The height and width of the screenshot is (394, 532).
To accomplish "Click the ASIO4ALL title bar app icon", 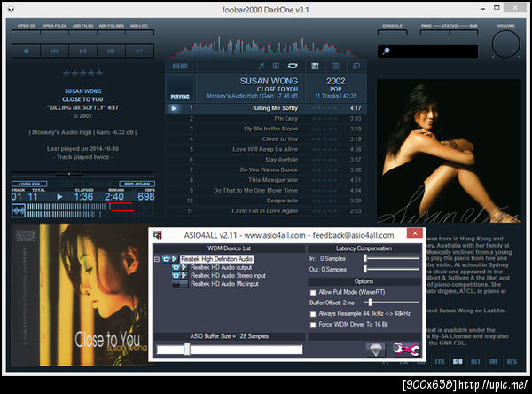I will point(158,235).
